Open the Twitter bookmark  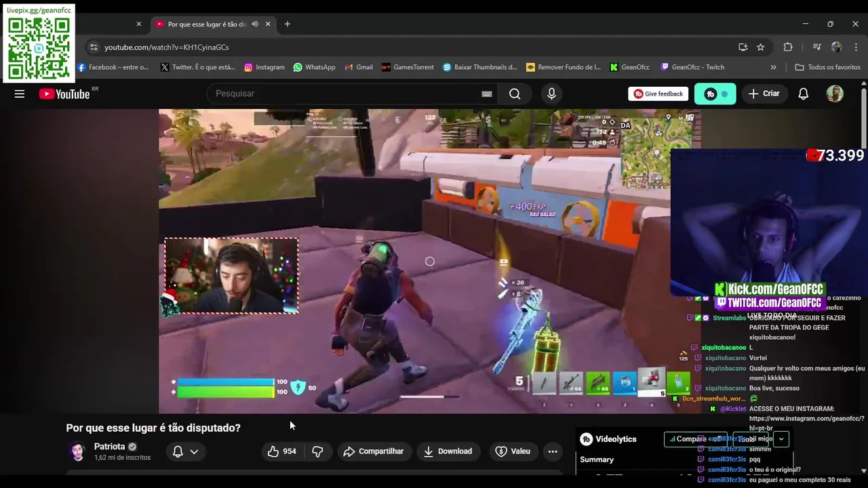(198, 67)
